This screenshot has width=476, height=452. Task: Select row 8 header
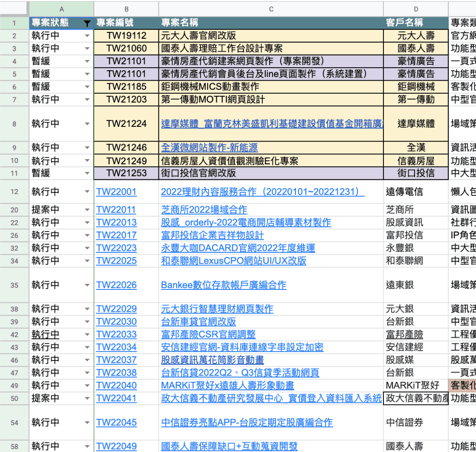click(x=14, y=124)
